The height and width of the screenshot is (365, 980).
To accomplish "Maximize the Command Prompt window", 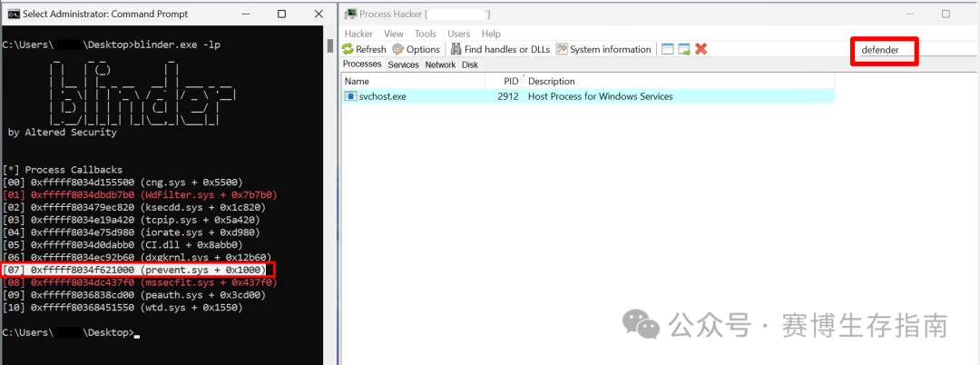I will [x=282, y=14].
